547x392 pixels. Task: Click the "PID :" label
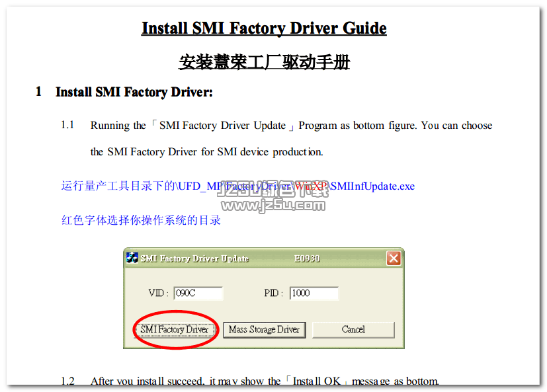[274, 293]
